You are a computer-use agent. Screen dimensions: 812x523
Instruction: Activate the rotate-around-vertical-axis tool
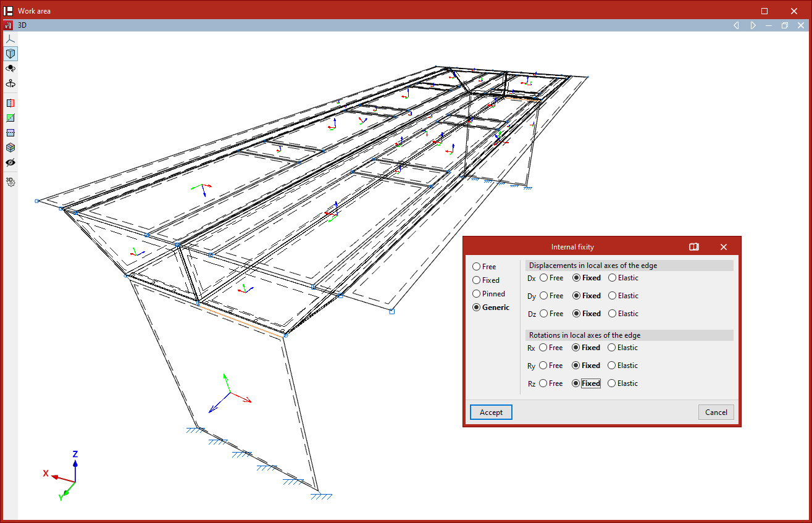coord(10,83)
